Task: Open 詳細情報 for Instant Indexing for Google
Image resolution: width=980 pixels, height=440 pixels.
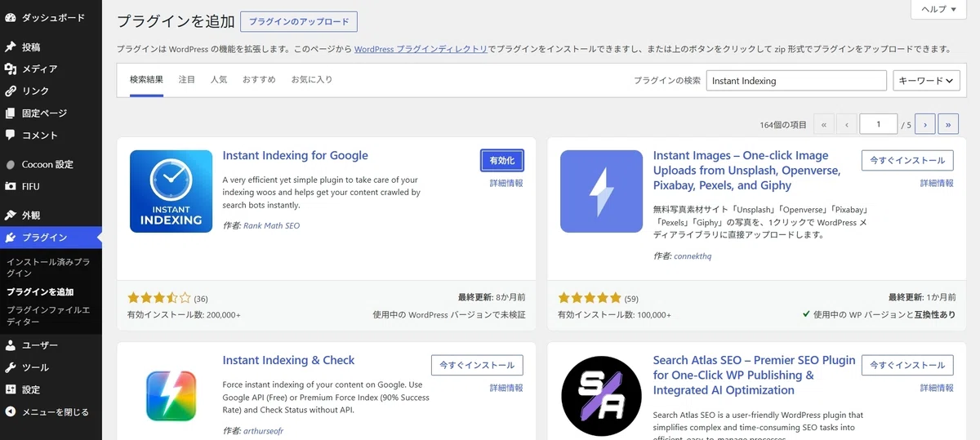Action: pyautogui.click(x=506, y=184)
